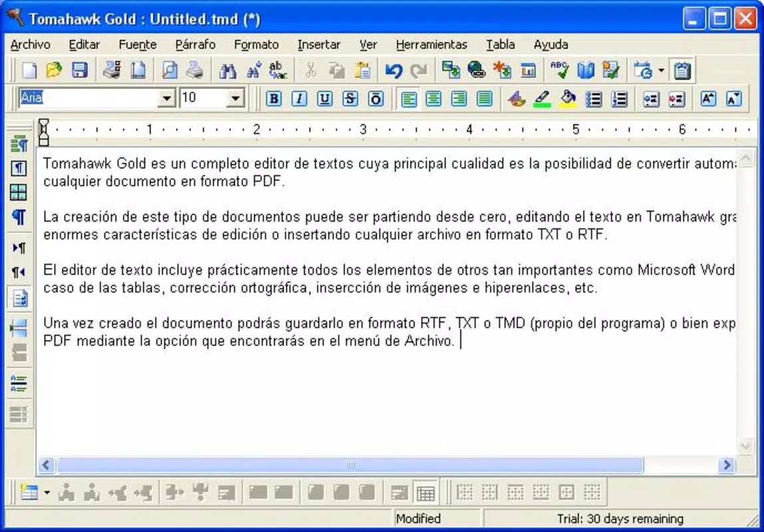Viewport: 764px width, 532px height.
Task: Toggle italic formatting
Action: point(299,99)
